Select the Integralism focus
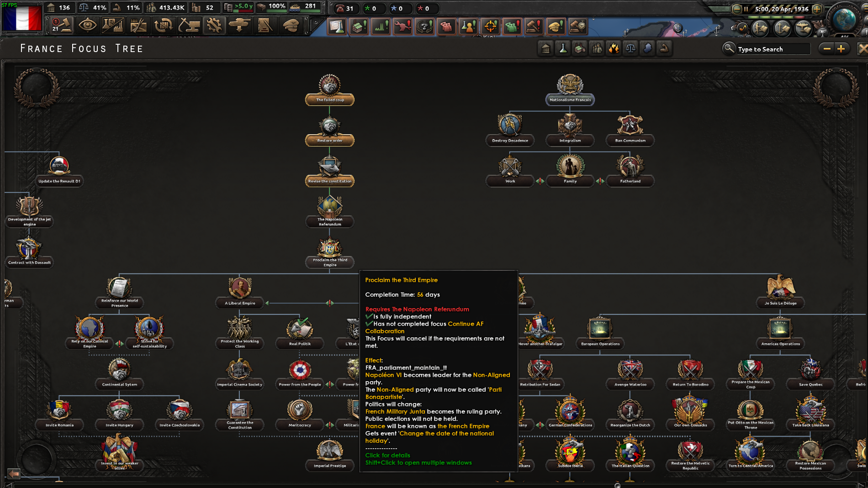868x488 pixels. 570,131
